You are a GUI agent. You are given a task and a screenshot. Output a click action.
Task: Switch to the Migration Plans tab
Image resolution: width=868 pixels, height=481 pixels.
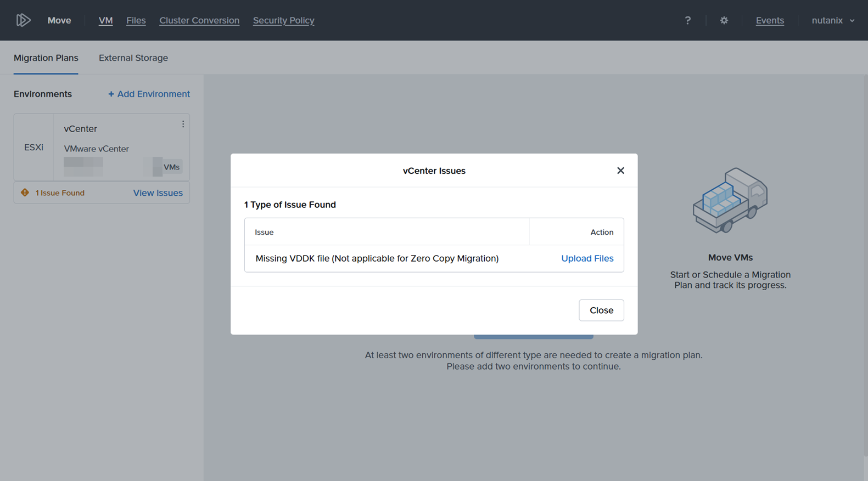pyautogui.click(x=46, y=58)
